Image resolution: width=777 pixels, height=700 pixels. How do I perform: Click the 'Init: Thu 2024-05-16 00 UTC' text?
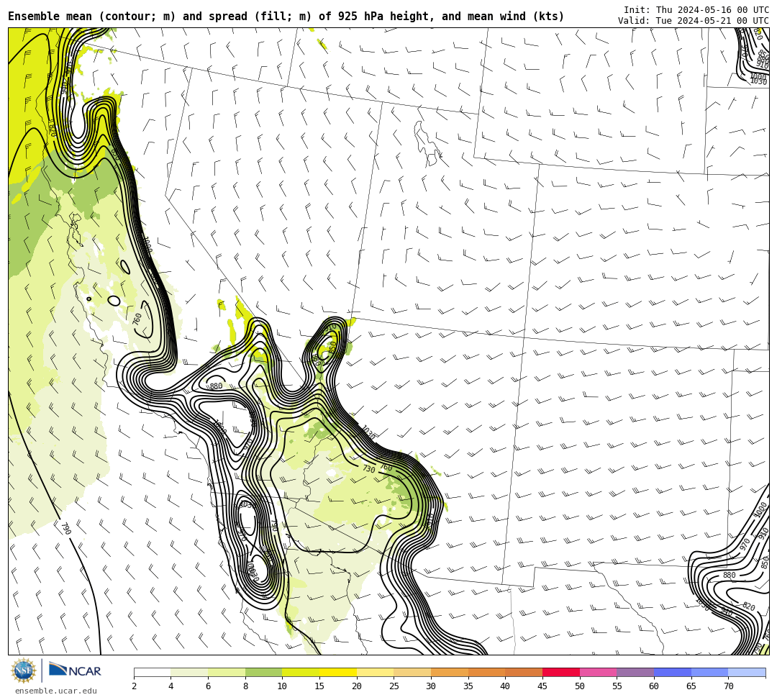[x=696, y=10]
